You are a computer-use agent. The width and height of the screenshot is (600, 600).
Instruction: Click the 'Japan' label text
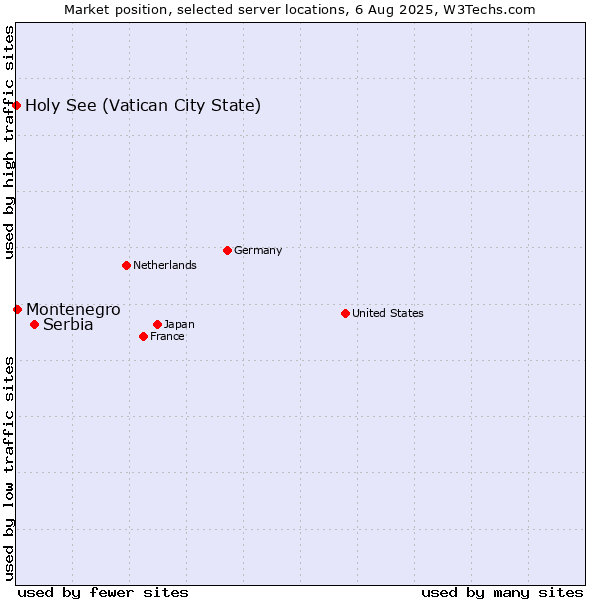pyautogui.click(x=179, y=324)
